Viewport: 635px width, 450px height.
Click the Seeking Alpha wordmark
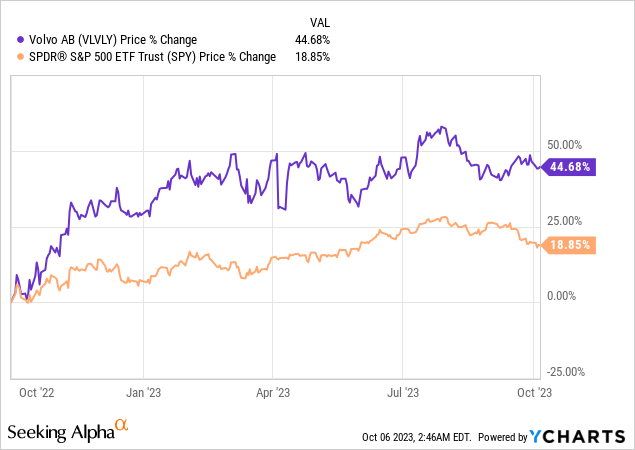point(60,432)
